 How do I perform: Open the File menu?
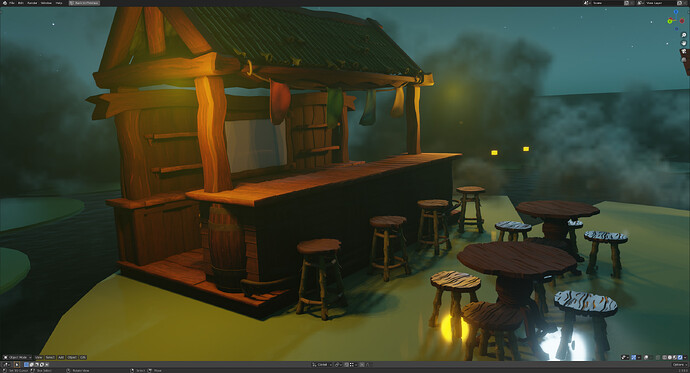point(11,3)
